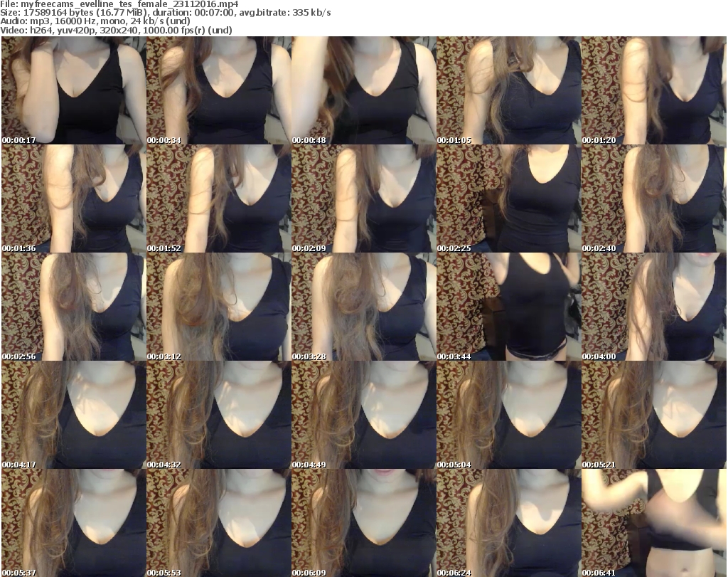Choose the thumbnail at 00:02:56
The width and height of the screenshot is (728, 577).
[74, 307]
